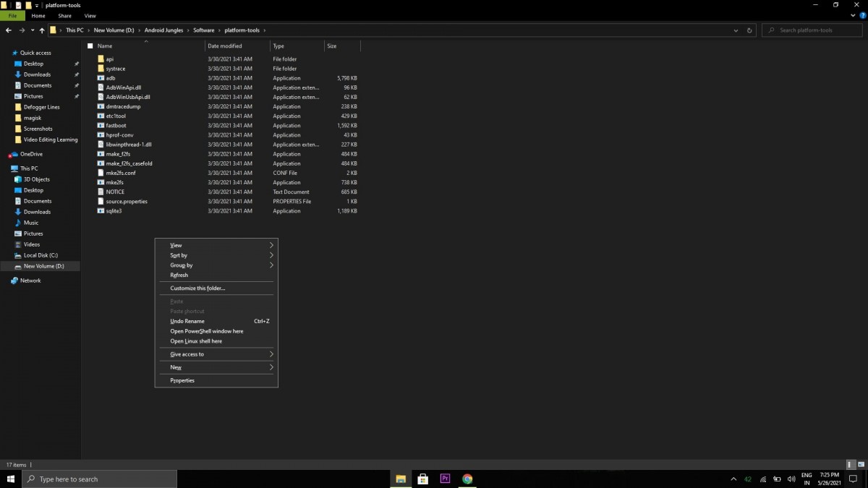
Task: Toggle the select-all checkbox in header
Action: [90, 46]
